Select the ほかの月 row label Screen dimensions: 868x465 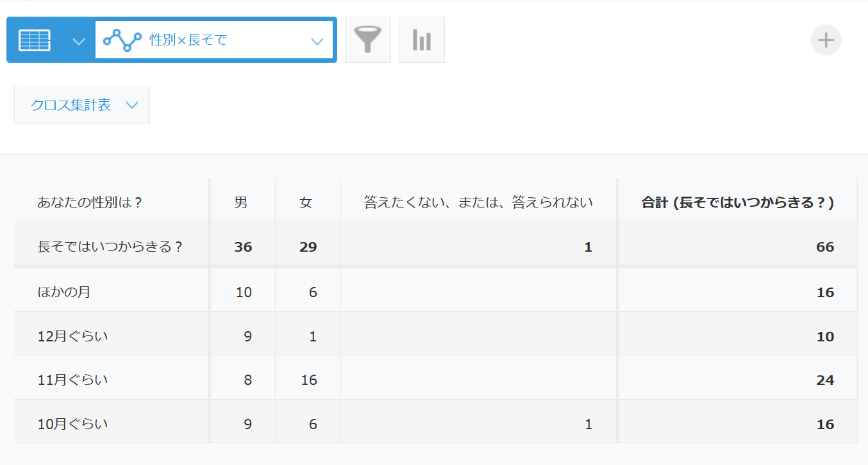64,292
